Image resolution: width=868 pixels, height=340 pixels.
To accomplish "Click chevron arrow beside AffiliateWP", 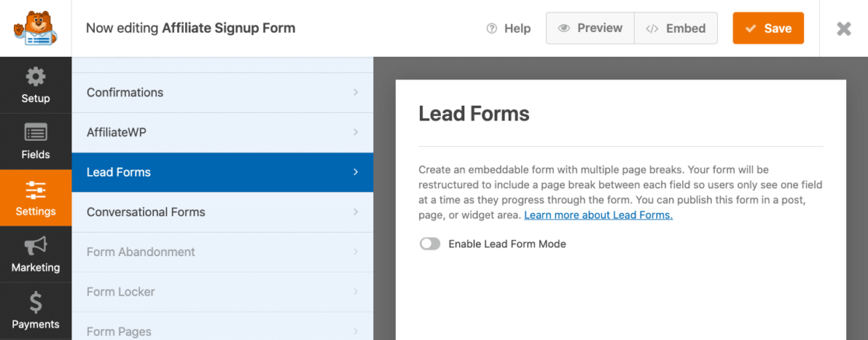I will pos(355,132).
